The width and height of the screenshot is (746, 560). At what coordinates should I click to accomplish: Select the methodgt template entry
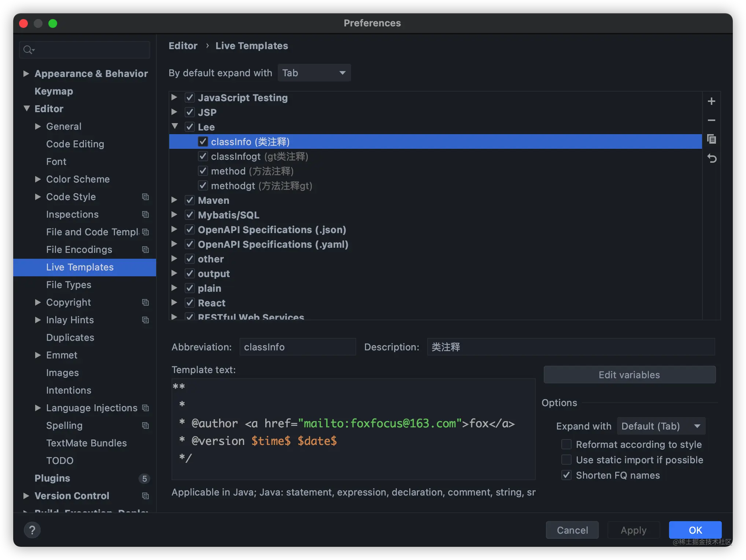click(x=261, y=186)
